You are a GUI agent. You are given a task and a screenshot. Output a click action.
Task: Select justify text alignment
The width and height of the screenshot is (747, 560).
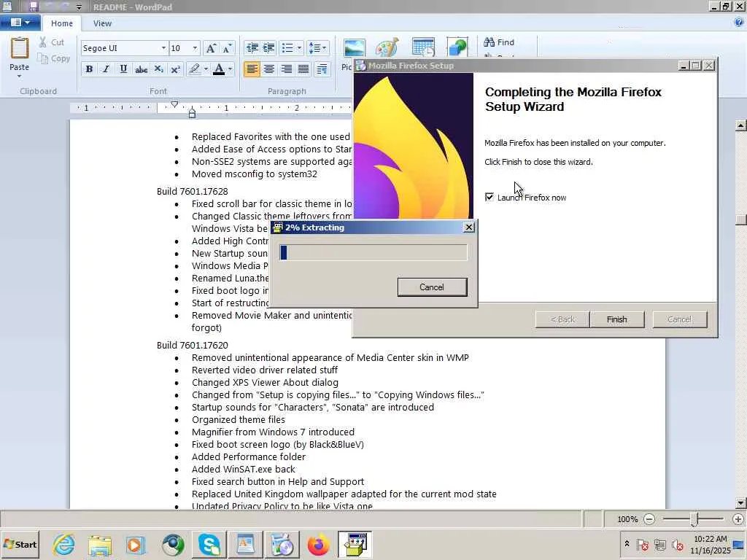(x=303, y=69)
